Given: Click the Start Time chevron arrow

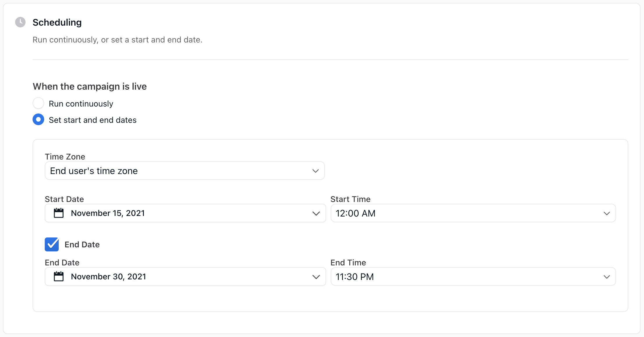Looking at the screenshot, I should click(607, 213).
